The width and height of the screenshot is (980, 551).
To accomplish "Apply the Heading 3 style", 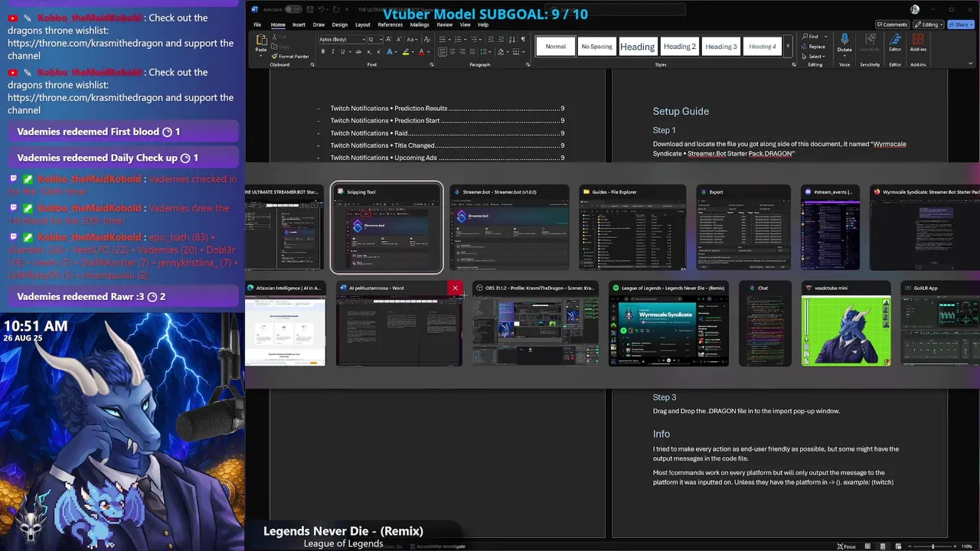I will [x=720, y=47].
